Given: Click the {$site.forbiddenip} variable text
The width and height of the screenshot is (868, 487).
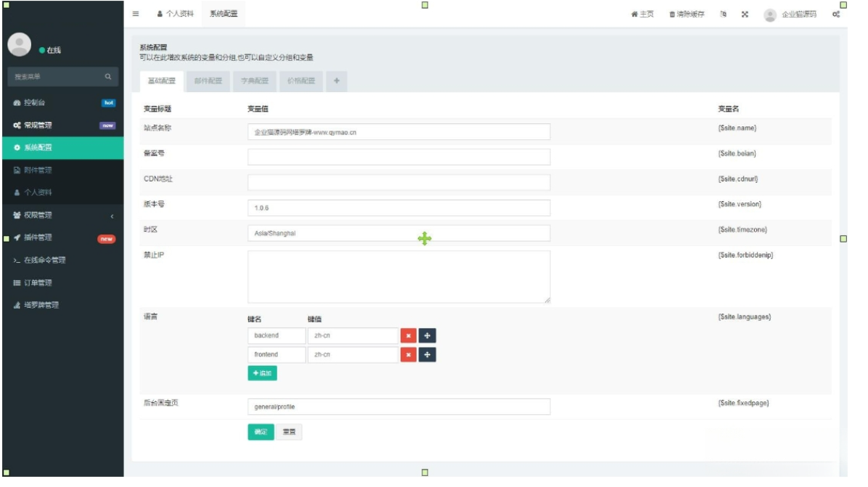Looking at the screenshot, I should coord(745,255).
